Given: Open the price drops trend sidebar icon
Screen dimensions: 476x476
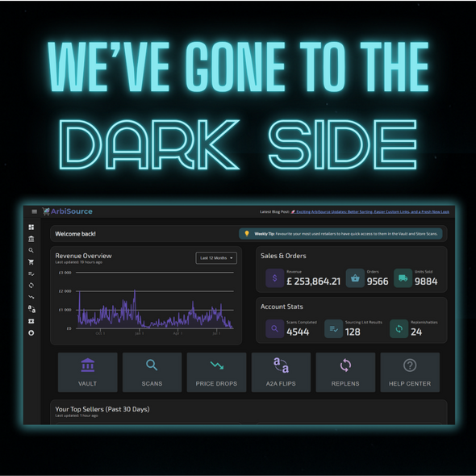Looking at the screenshot, I should (x=31, y=297).
